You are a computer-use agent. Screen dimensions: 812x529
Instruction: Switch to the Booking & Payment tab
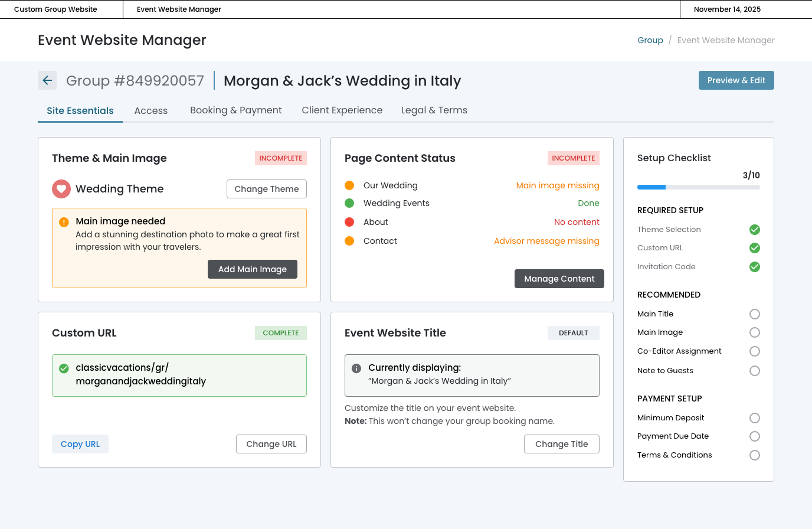tap(235, 110)
